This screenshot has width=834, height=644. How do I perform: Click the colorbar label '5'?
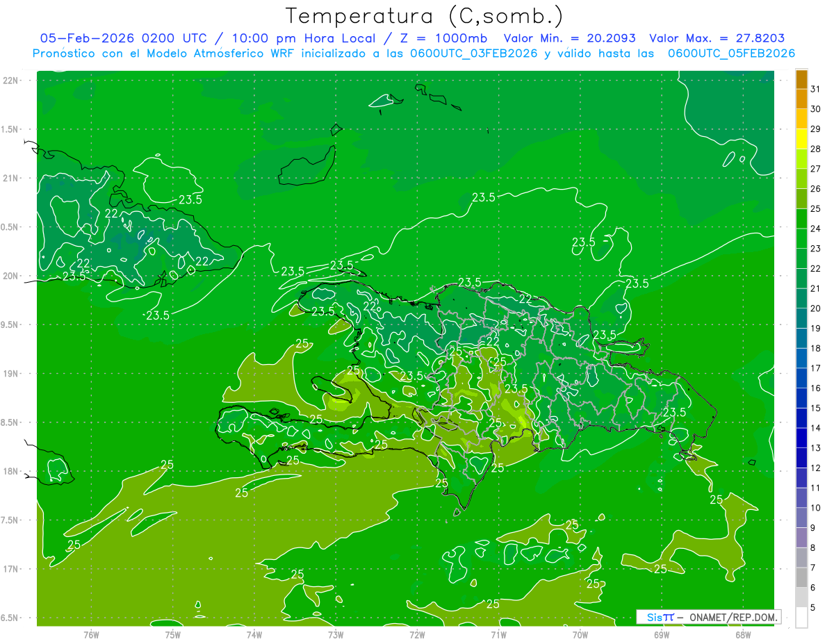(x=813, y=608)
